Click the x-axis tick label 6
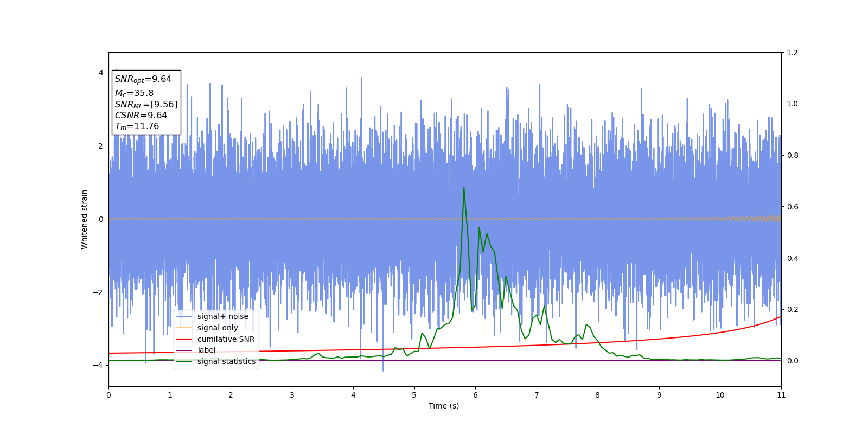 click(x=475, y=395)
